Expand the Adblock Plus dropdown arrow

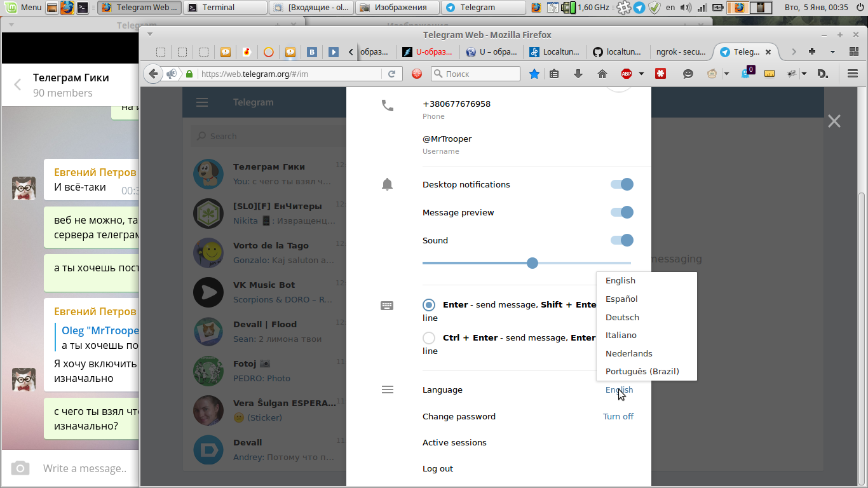641,74
